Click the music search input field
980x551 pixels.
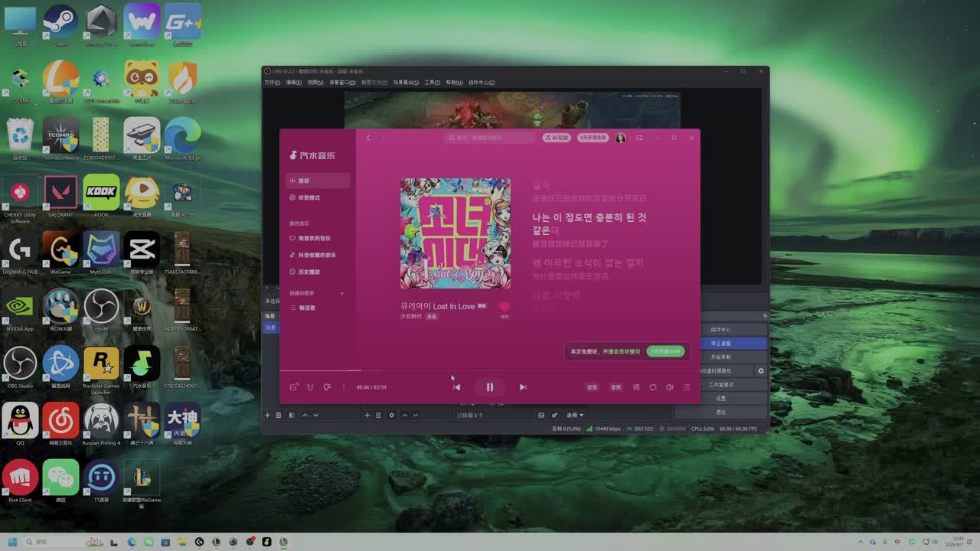coord(491,138)
